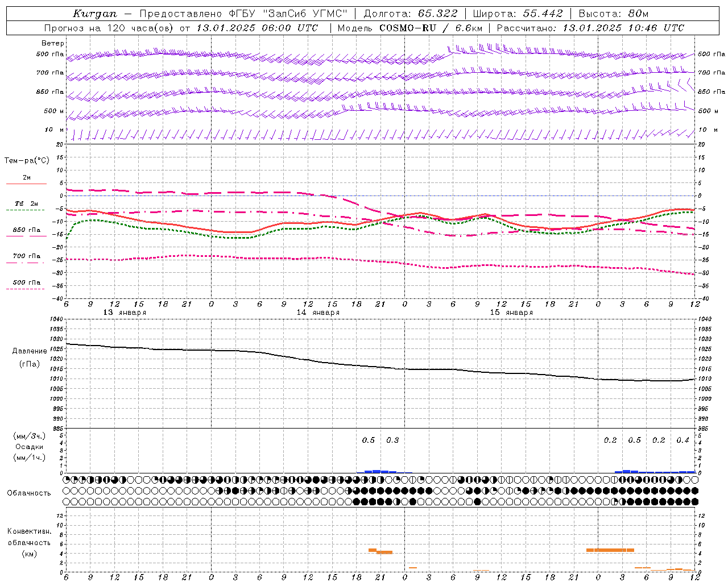
Task: Click '985' on the right pressure axis
Action: coord(704,429)
